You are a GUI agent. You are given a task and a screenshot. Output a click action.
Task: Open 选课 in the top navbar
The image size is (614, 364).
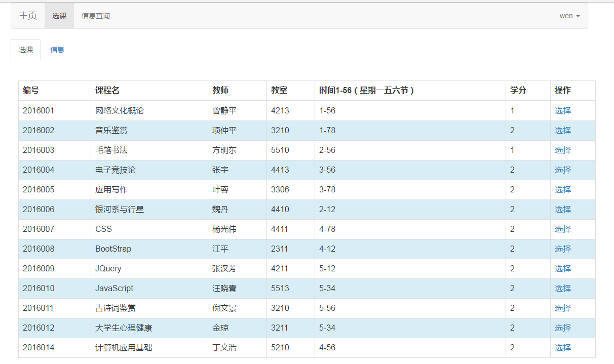pos(59,16)
